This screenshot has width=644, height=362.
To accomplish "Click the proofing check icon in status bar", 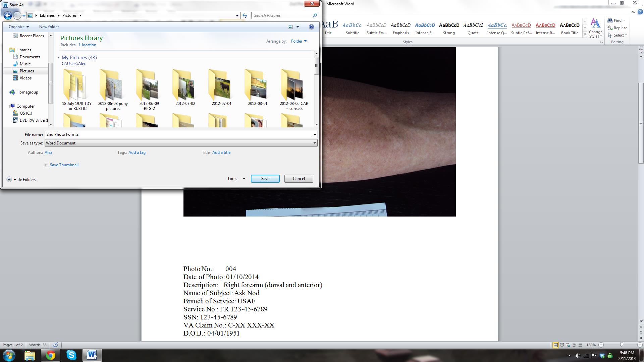I will (56, 345).
